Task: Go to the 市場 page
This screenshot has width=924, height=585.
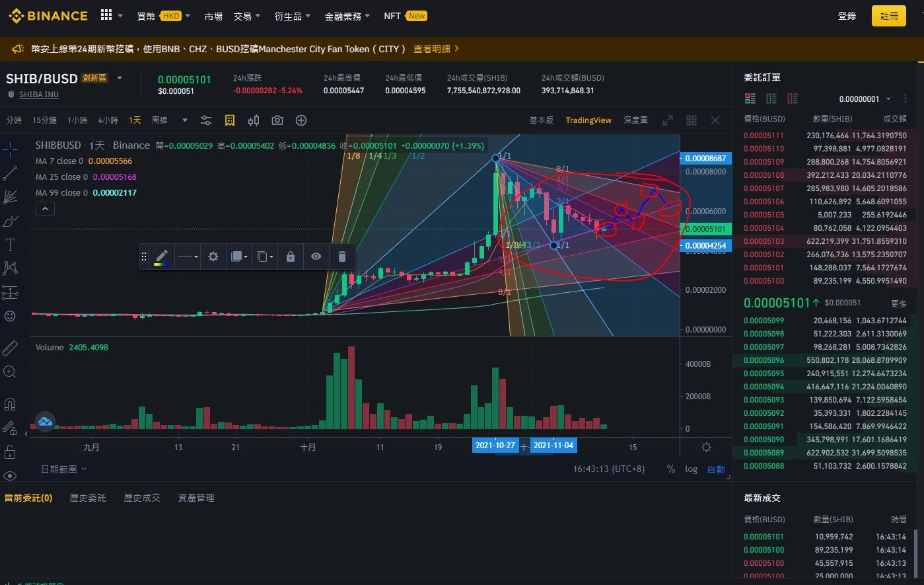Action: 213,16
